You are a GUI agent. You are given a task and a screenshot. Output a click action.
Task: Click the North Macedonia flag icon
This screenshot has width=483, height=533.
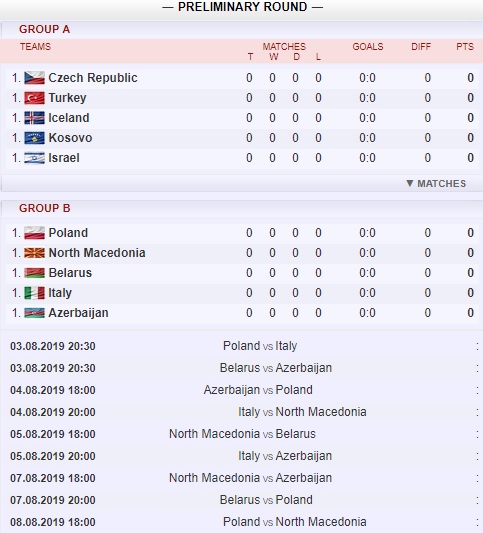34,253
